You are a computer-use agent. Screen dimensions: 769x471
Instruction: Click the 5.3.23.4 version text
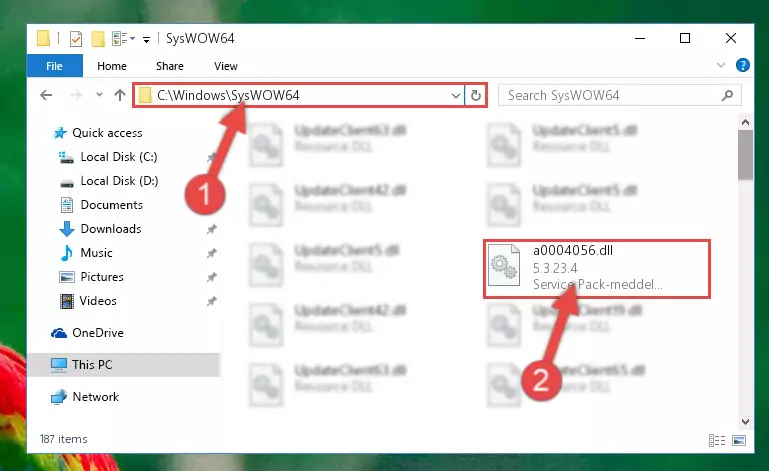tap(555, 268)
